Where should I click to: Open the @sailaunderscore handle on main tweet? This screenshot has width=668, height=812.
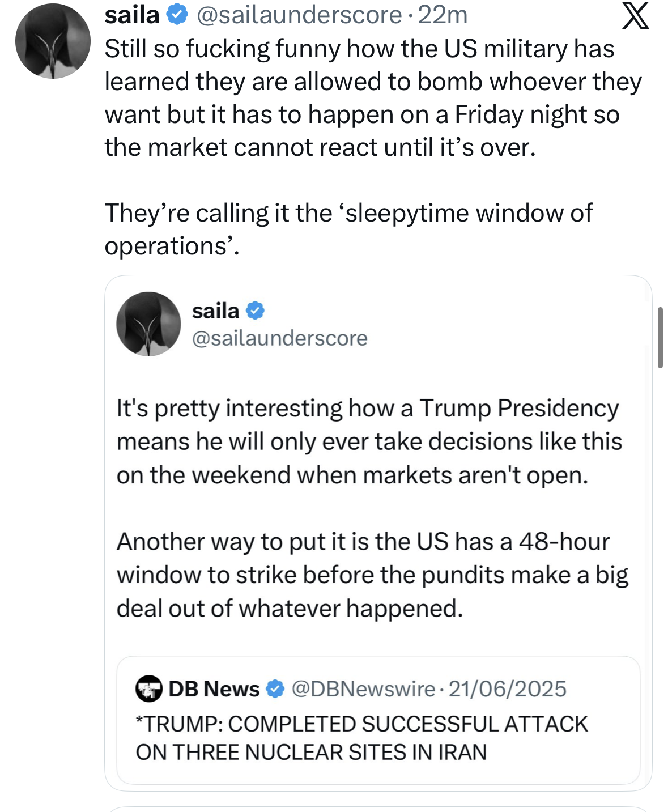click(x=299, y=15)
